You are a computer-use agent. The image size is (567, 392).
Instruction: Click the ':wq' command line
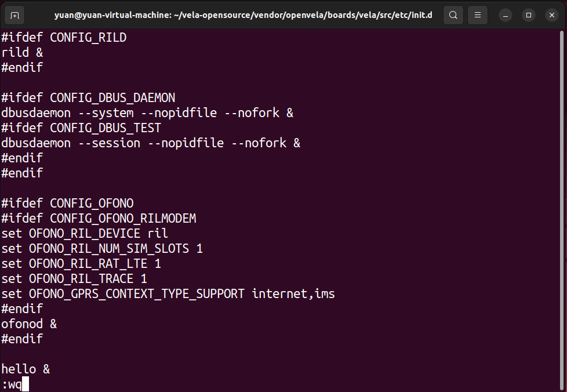click(12, 384)
